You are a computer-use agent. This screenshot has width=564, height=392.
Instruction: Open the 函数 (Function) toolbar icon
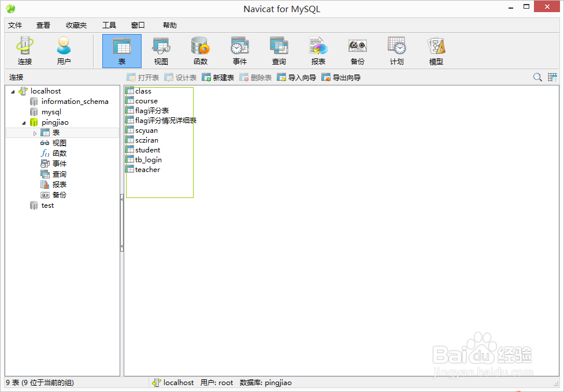point(201,51)
